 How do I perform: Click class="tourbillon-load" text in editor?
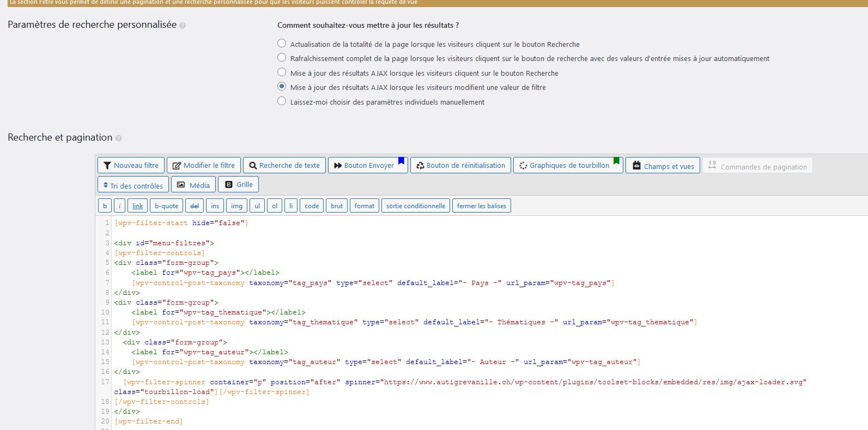pyautogui.click(x=164, y=392)
